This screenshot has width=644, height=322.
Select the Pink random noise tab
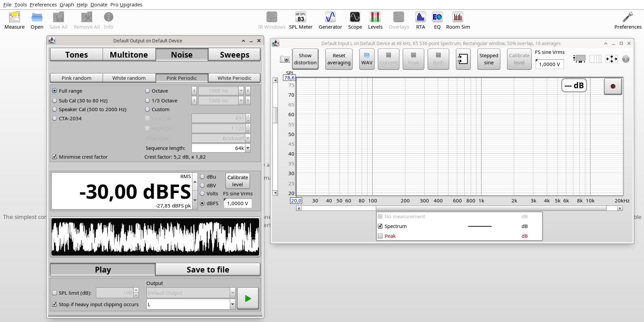(x=76, y=78)
